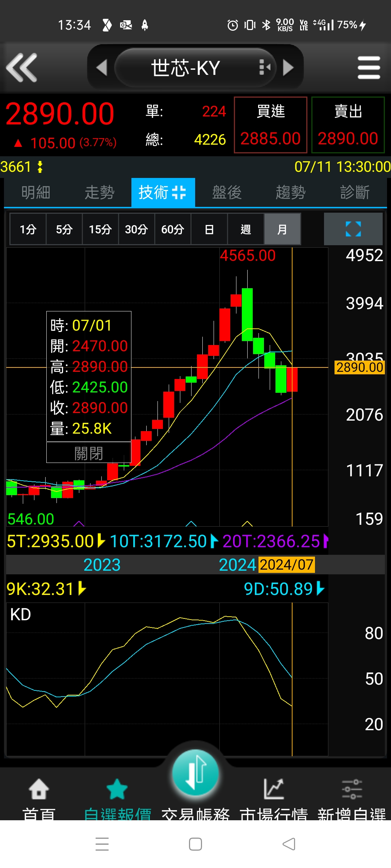Image resolution: width=391 pixels, height=868 pixels.
Task: Close the candle info popup with 關閉
Action: point(89,453)
